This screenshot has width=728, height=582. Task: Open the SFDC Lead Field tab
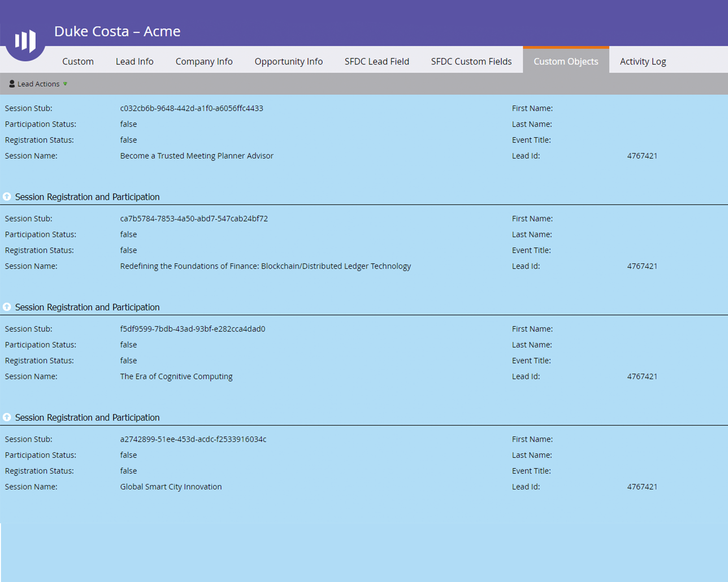pos(377,62)
